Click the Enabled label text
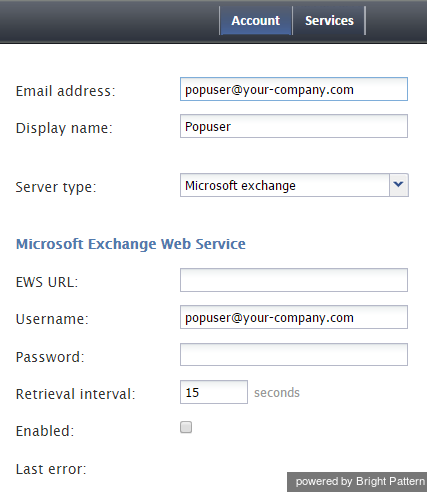This screenshot has width=427, height=492. coord(45,431)
